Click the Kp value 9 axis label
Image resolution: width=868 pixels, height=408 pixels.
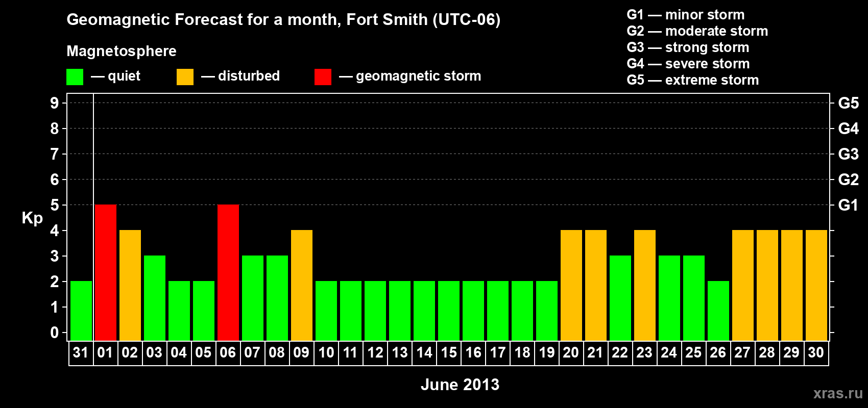coord(55,103)
